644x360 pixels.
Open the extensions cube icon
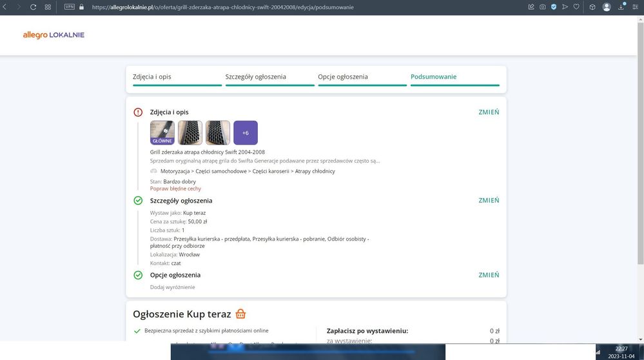[x=592, y=7]
